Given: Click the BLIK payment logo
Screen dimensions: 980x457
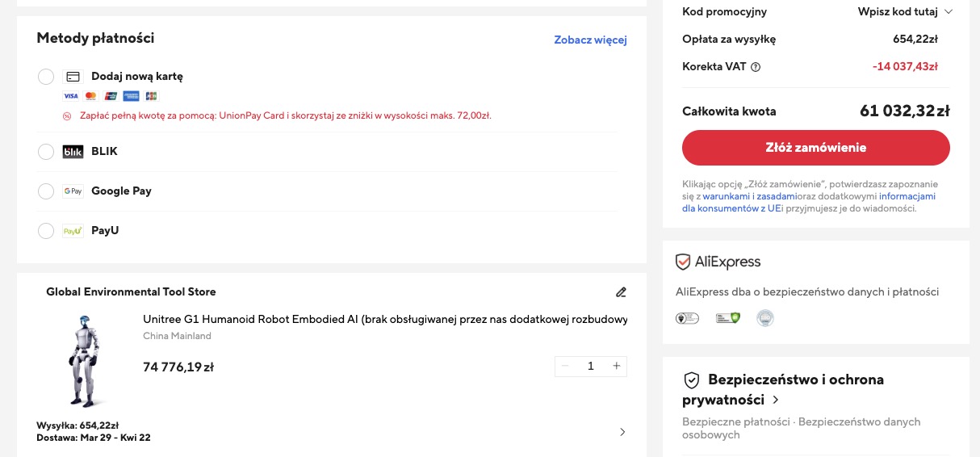Looking at the screenshot, I should point(73,152).
